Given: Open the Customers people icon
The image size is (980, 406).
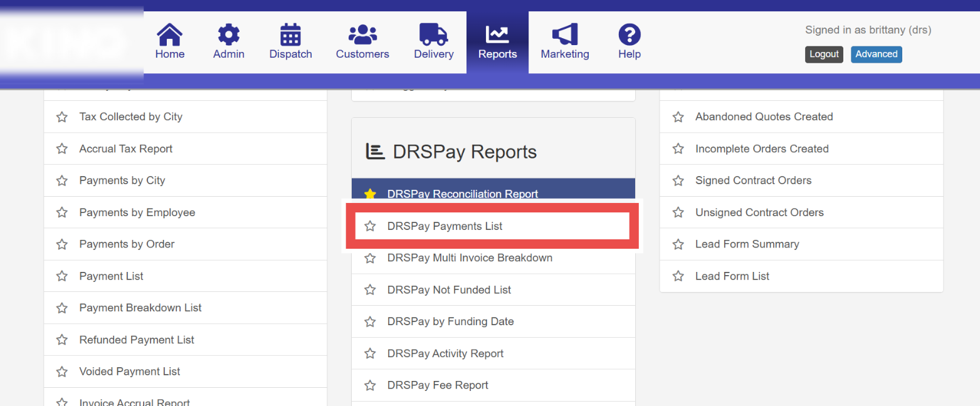Looking at the screenshot, I should pyautogui.click(x=362, y=34).
